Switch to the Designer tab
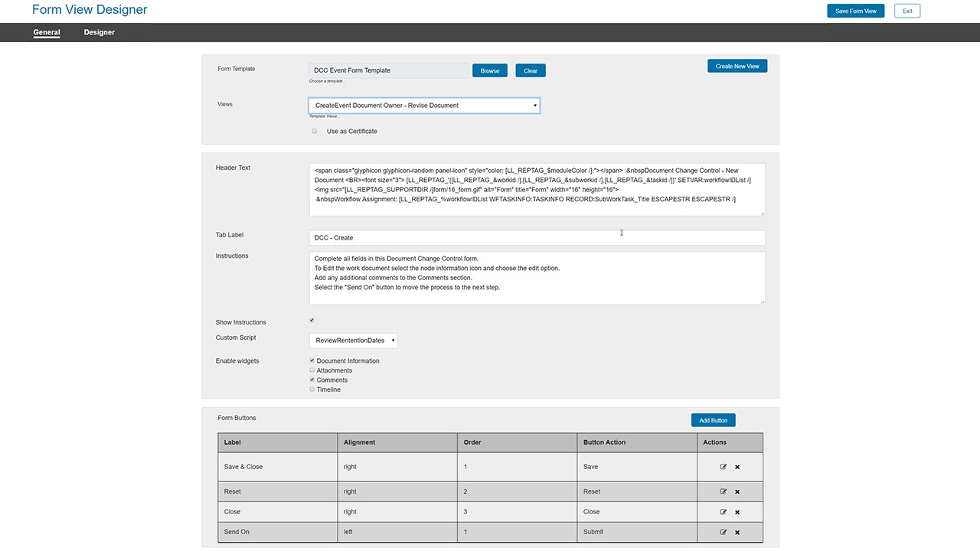 [100, 32]
